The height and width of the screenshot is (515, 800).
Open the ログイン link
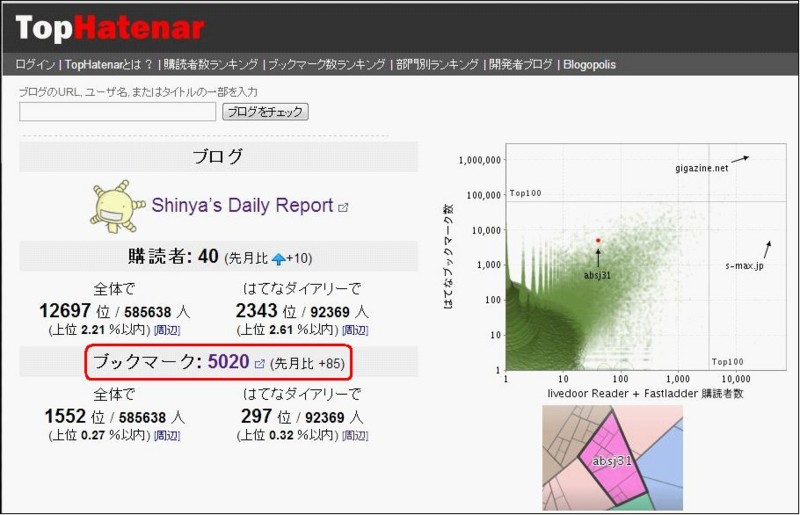click(35, 65)
